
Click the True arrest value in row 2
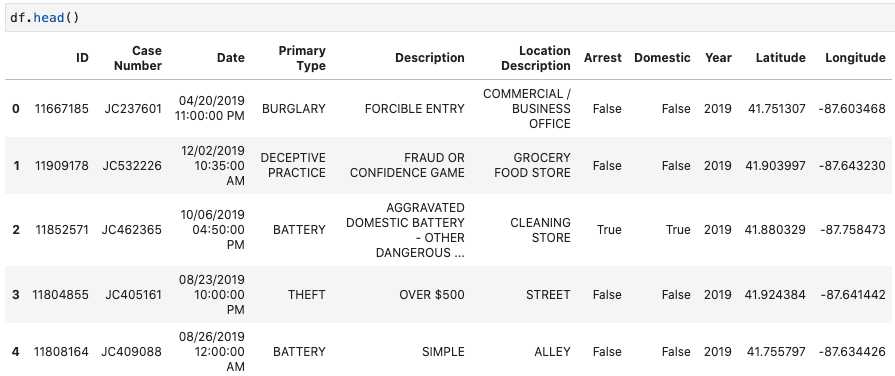pos(609,229)
